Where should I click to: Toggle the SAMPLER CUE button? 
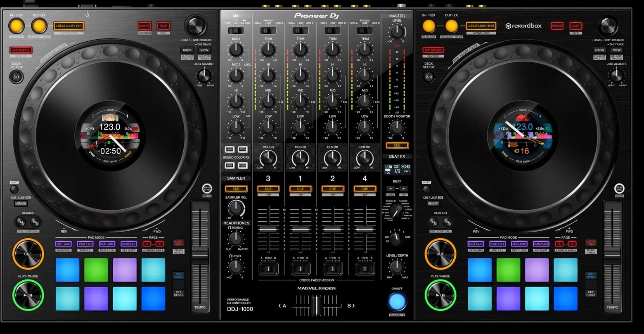click(236, 189)
